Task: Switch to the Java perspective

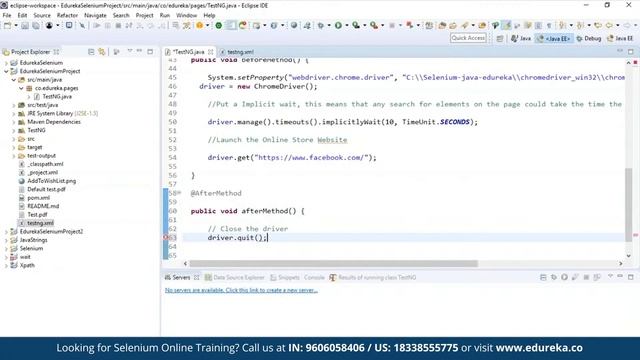Action: [521, 38]
